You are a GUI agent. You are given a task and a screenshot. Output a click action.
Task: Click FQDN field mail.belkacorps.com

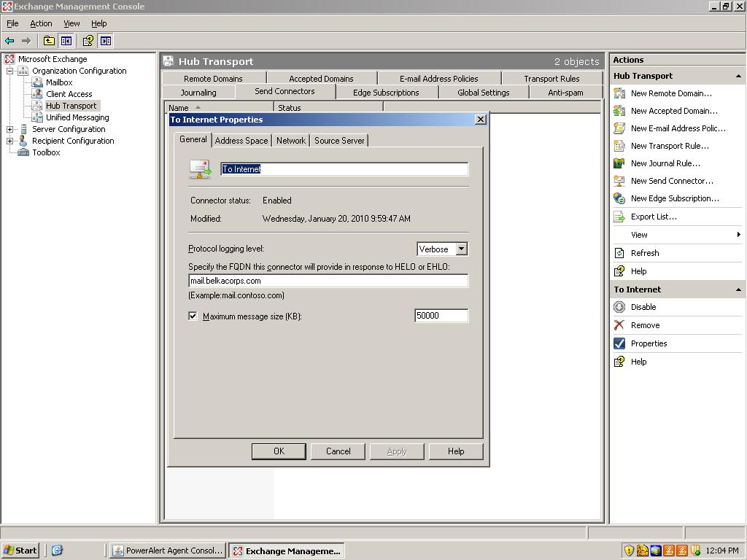[328, 281]
